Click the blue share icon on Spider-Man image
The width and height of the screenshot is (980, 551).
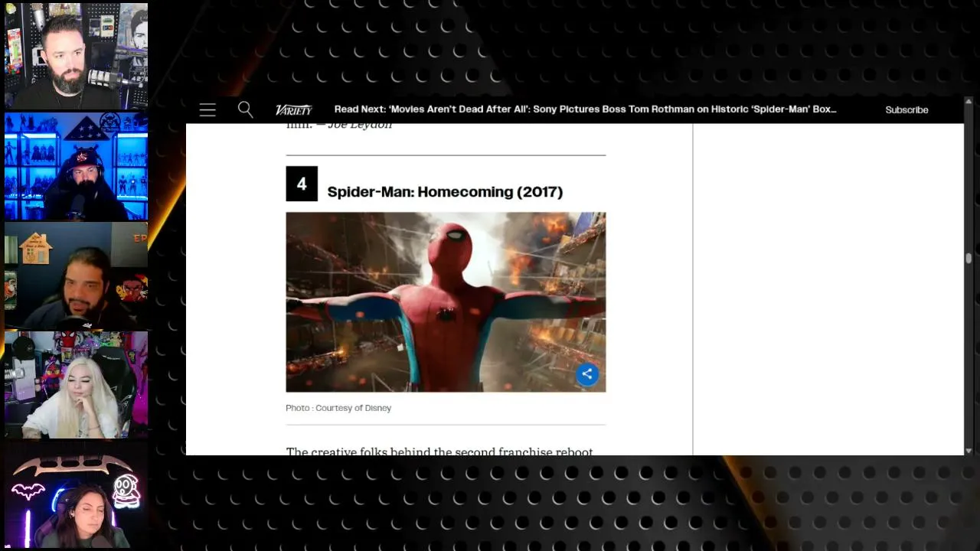tap(587, 373)
